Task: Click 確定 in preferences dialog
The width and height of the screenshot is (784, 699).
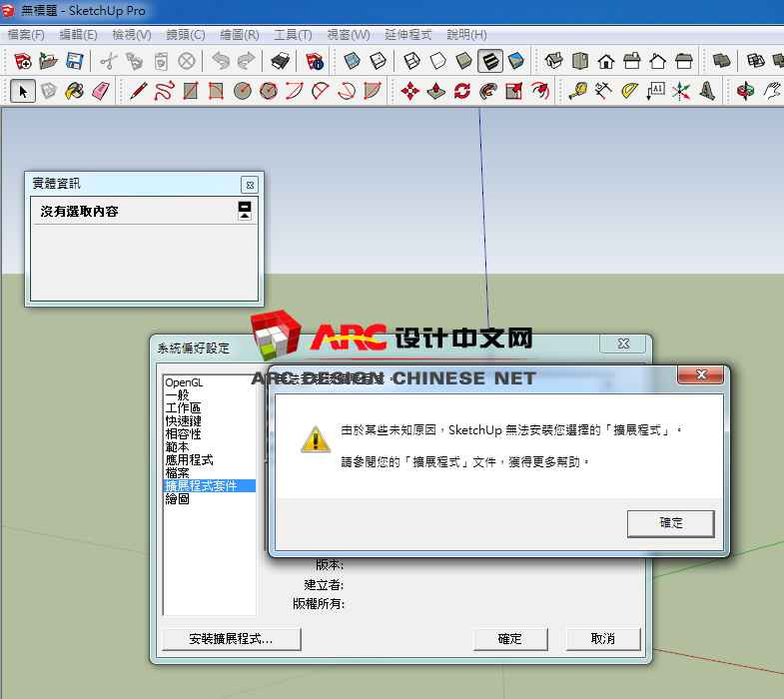Action: [x=510, y=638]
